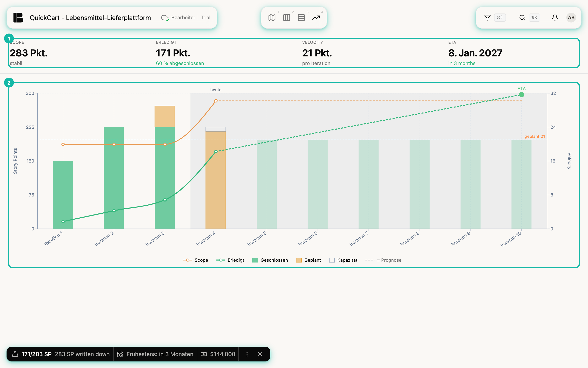This screenshot has height=368, width=588.
Task: Click 'Frühestens: in 3 Monaten' text
Action: pyautogui.click(x=160, y=354)
